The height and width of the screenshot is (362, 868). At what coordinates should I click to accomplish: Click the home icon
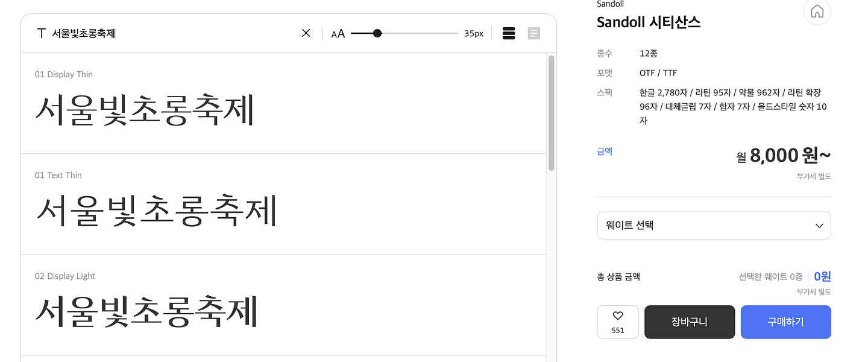coord(817,11)
